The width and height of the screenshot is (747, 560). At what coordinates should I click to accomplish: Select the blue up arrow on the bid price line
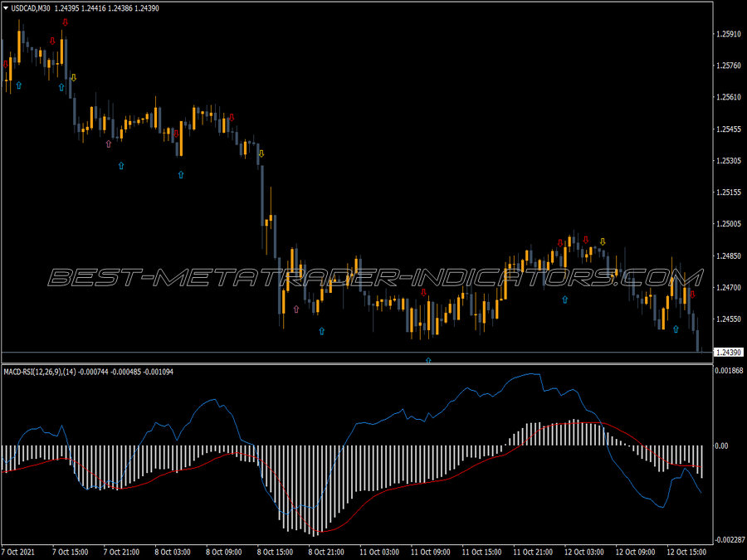pos(428,361)
